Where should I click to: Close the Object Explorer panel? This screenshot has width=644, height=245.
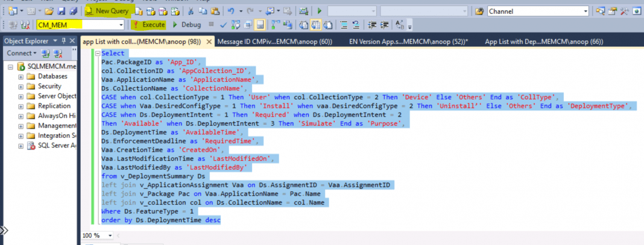(x=72, y=41)
